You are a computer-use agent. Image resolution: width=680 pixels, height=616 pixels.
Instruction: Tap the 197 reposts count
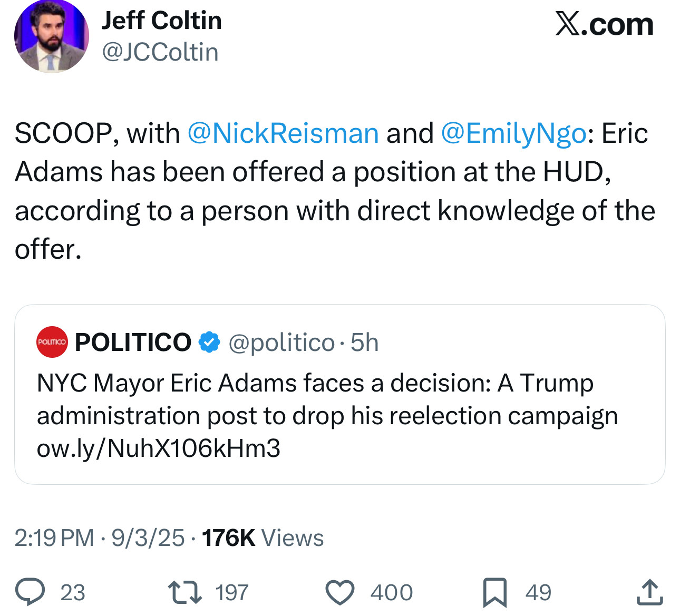pyautogui.click(x=232, y=592)
